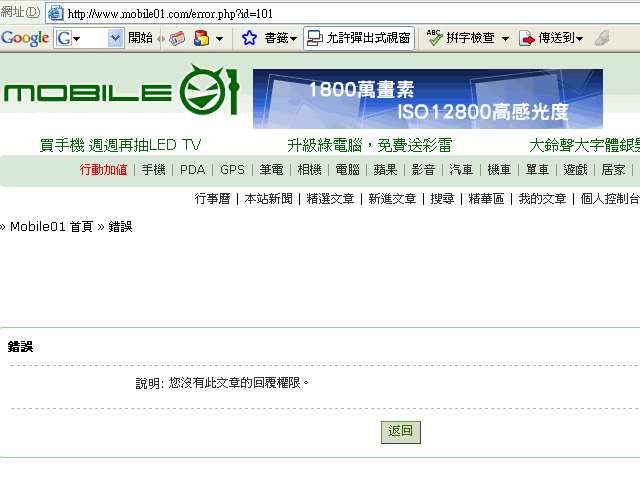Viewport: 640px width, 480px height.
Task: Click the 錯誤 panel heading
Action: pyautogui.click(x=20, y=347)
